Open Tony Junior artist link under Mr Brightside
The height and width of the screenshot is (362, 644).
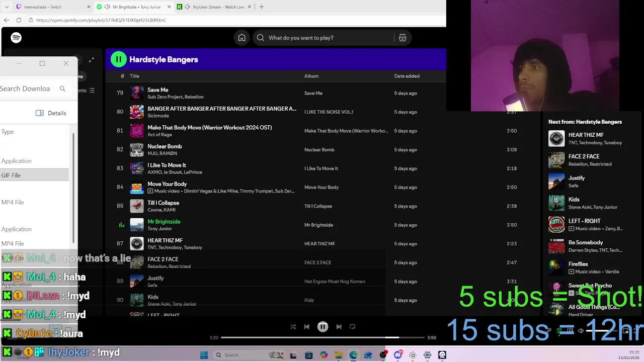tap(159, 229)
